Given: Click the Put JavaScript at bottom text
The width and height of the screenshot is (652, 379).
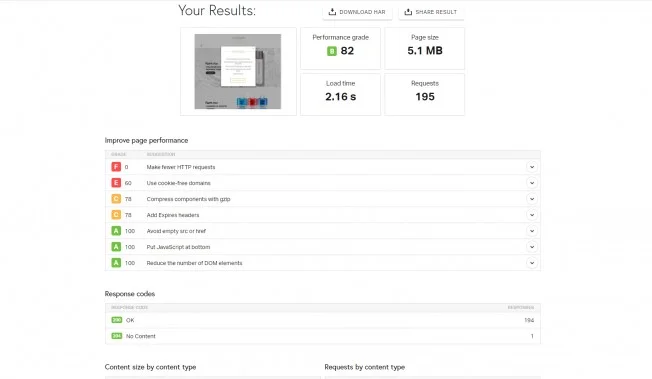Looking at the screenshot, I should pos(178,247).
